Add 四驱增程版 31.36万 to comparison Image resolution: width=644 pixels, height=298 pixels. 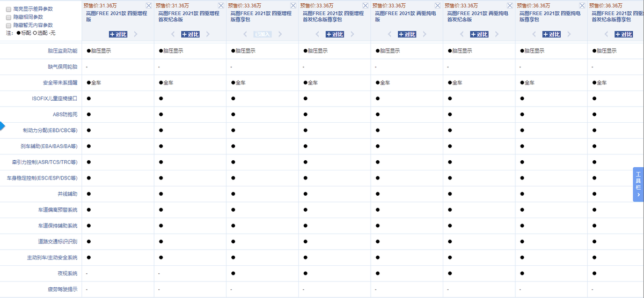click(118, 34)
